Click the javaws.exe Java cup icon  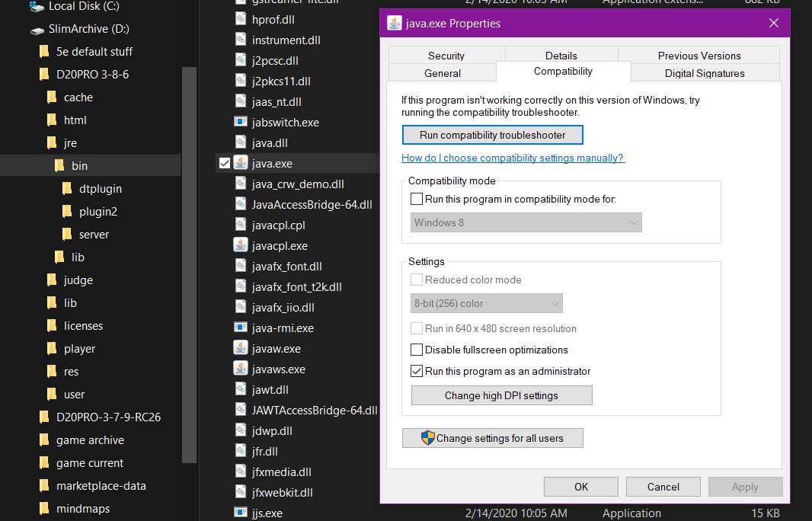tap(241, 369)
